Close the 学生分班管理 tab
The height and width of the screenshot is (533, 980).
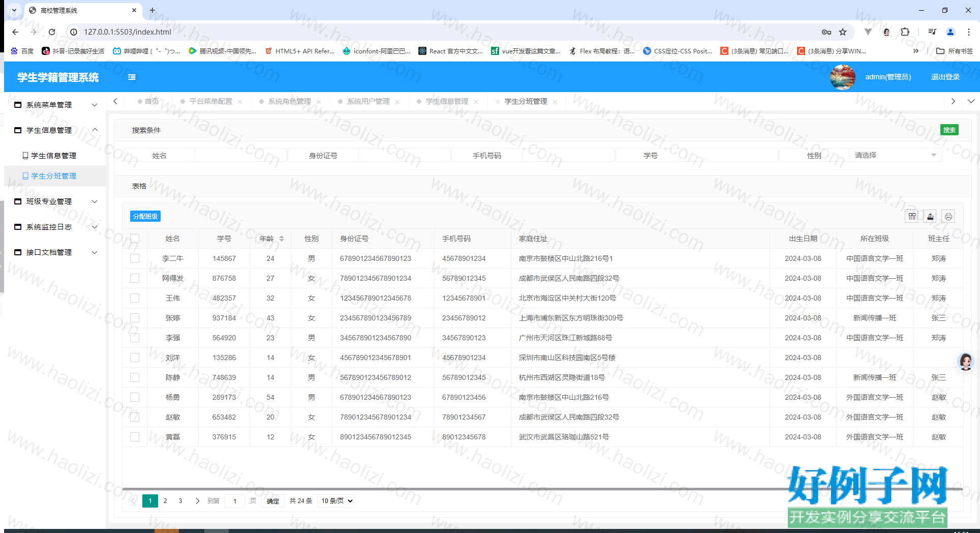pyautogui.click(x=555, y=102)
